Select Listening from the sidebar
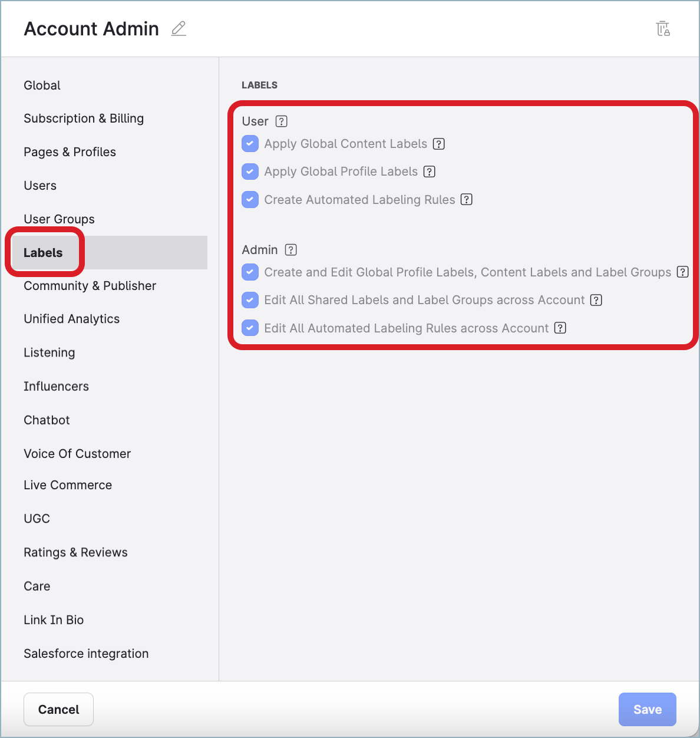Image resolution: width=700 pixels, height=738 pixels. tap(49, 352)
